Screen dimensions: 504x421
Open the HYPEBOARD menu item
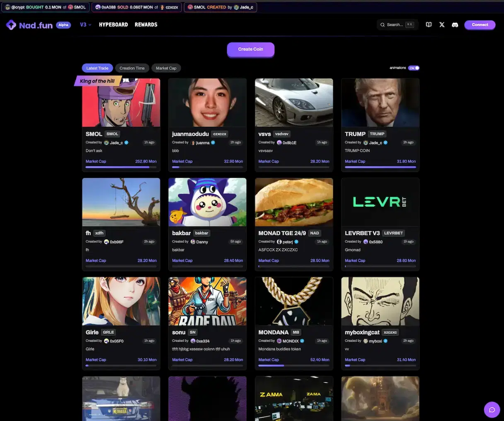click(x=113, y=25)
